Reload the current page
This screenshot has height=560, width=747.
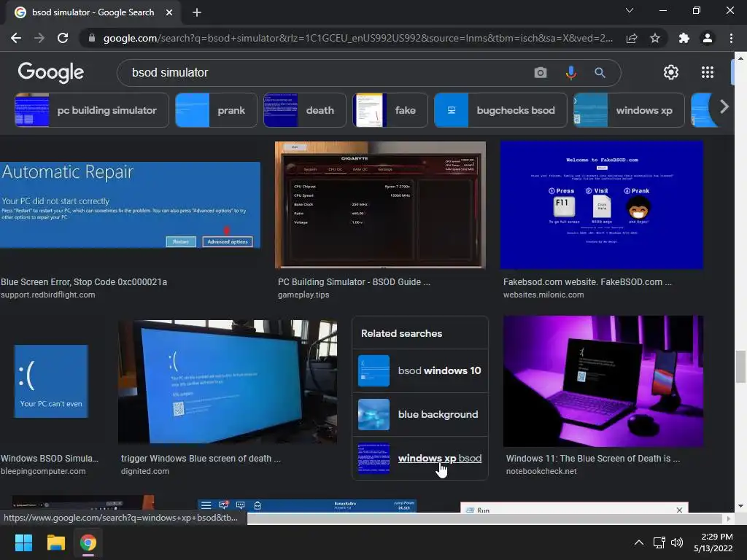(x=63, y=38)
